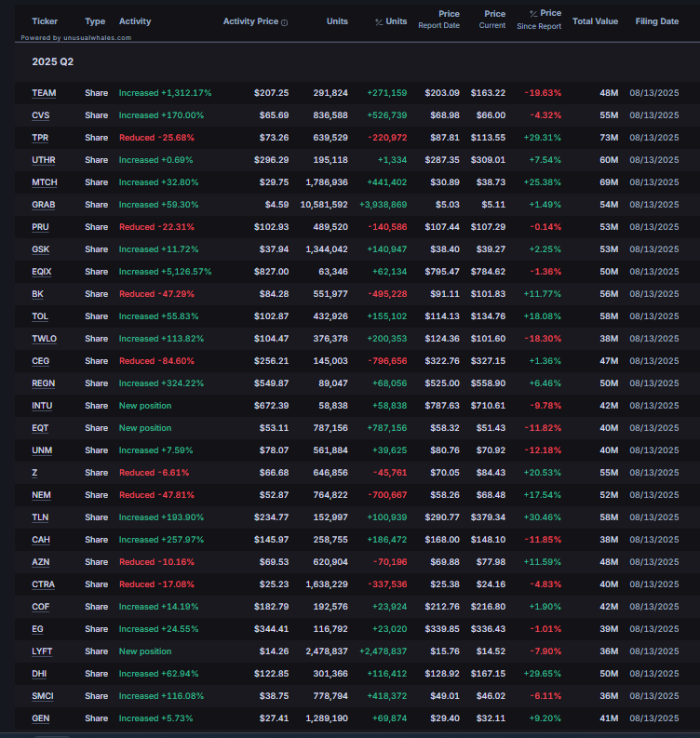
Task: Open the CTRA ticker link
Action: pyautogui.click(x=44, y=585)
